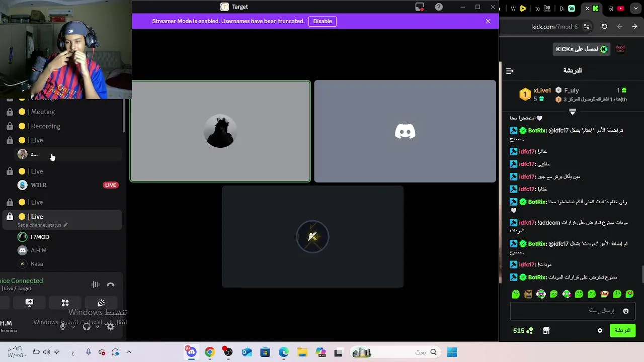Reload the Kick browser page

(604, 27)
